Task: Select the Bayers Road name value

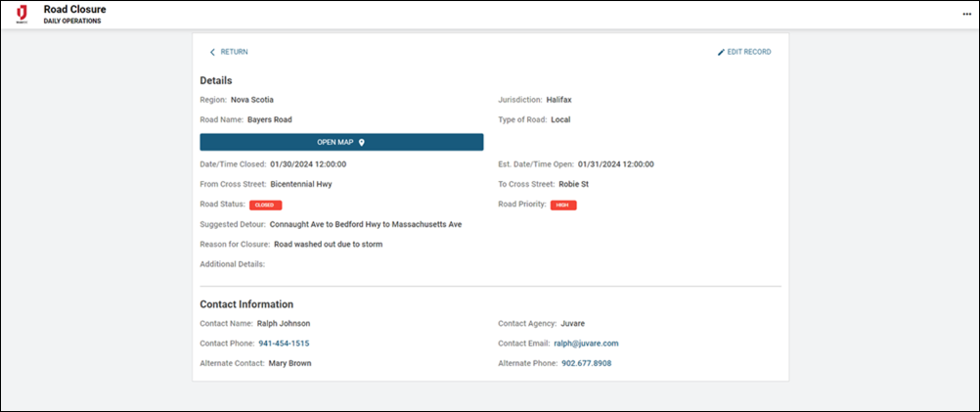Action: pos(269,119)
